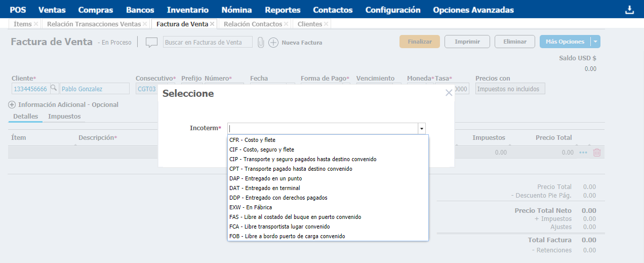The height and width of the screenshot is (263, 644).
Task: Click the comment speech bubble icon
Action: click(151, 43)
